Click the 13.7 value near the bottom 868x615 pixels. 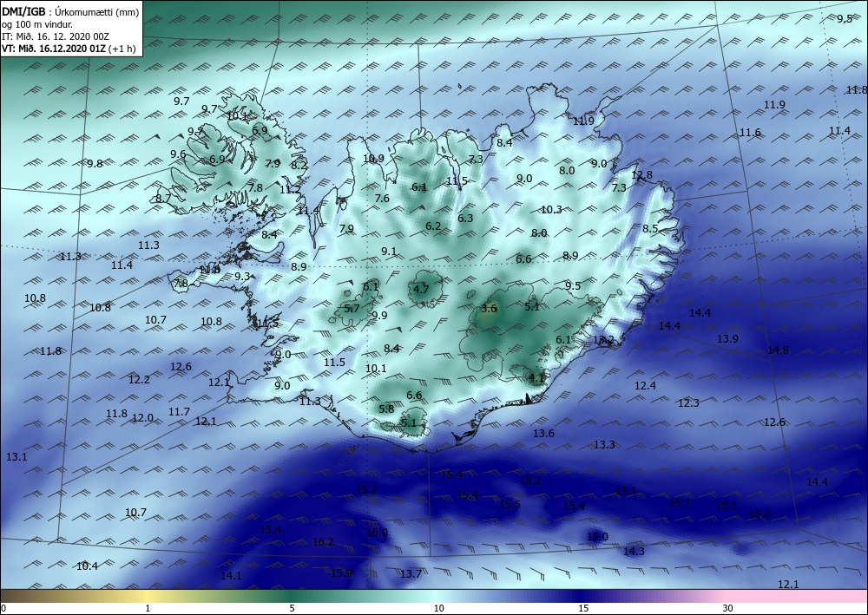click(411, 574)
